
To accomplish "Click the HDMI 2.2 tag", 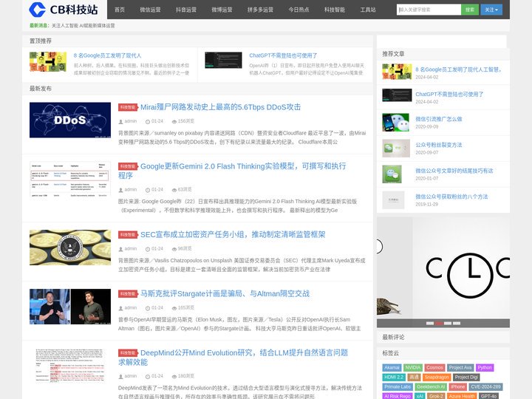I will click(394, 377).
